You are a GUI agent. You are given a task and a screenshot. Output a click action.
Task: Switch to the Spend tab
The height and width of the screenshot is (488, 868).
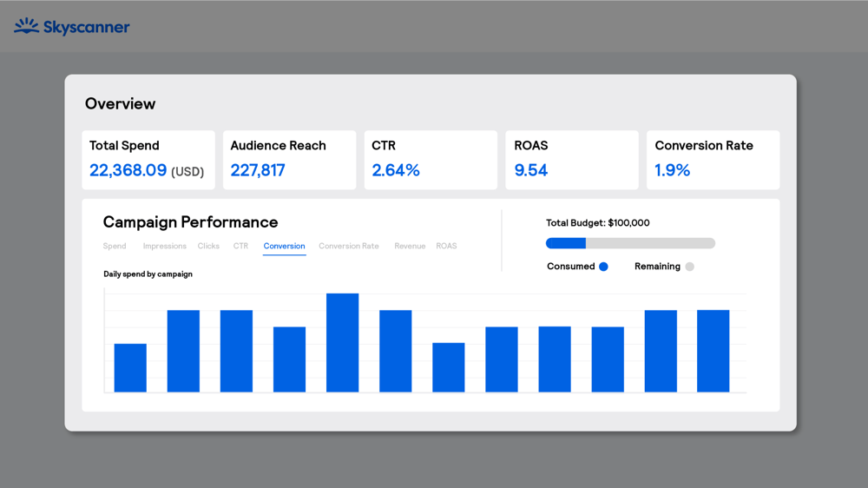coord(115,247)
